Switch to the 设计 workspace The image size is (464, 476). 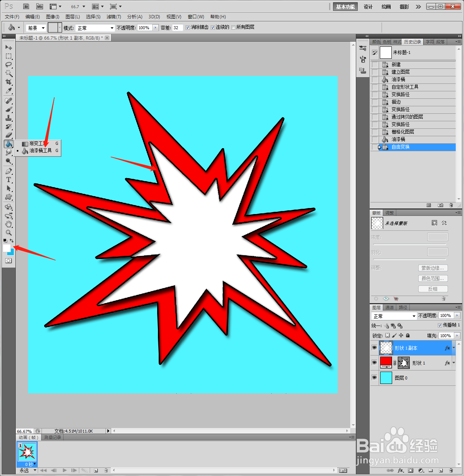click(x=368, y=7)
